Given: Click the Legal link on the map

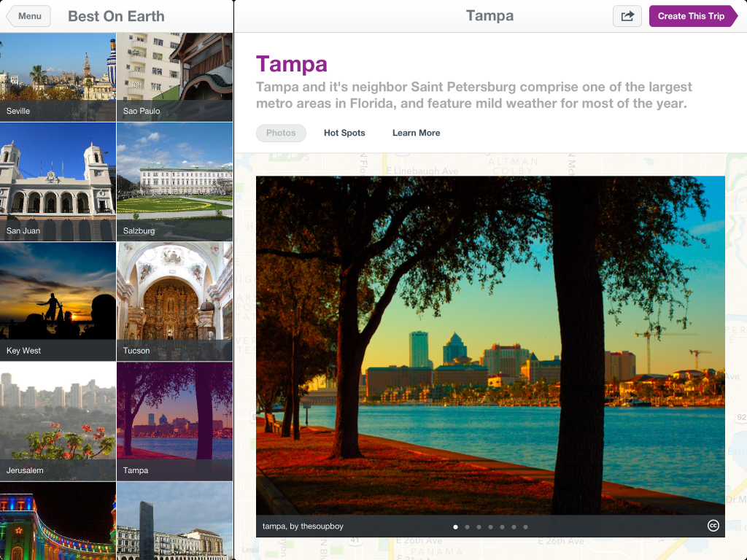Looking at the screenshot, I should [x=249, y=550].
